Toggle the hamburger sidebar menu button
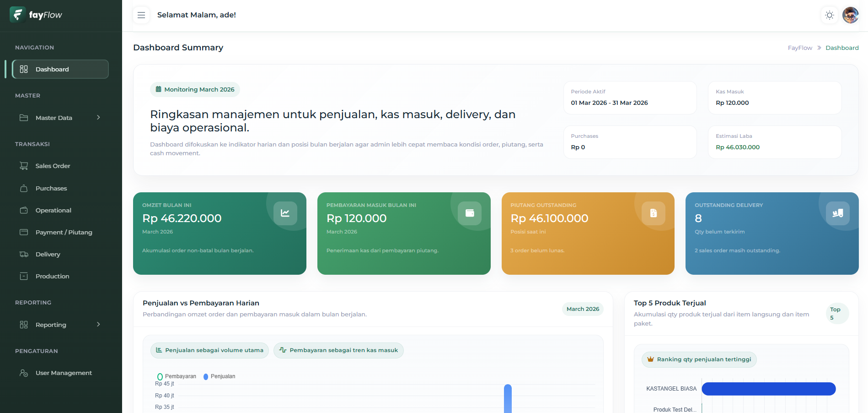Viewport: 868px width, 413px height. pos(141,15)
